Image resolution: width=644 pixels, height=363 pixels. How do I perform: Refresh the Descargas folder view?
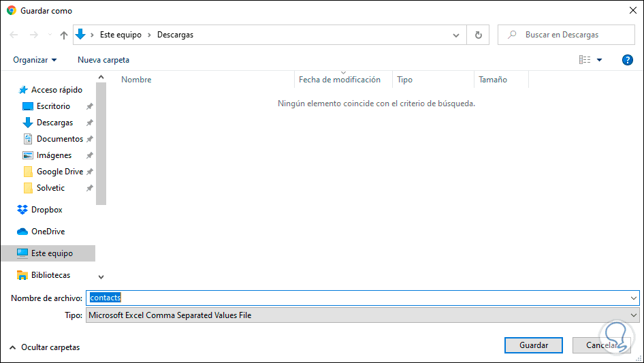478,35
